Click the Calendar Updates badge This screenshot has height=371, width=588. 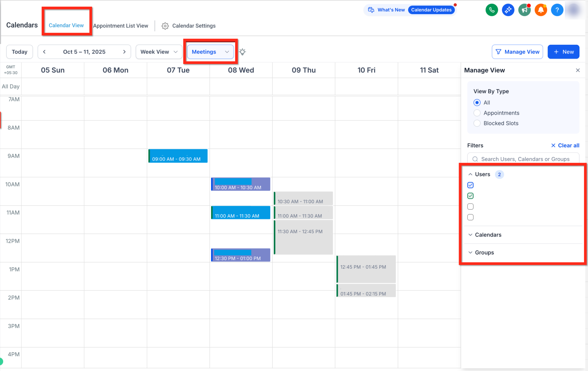click(431, 10)
